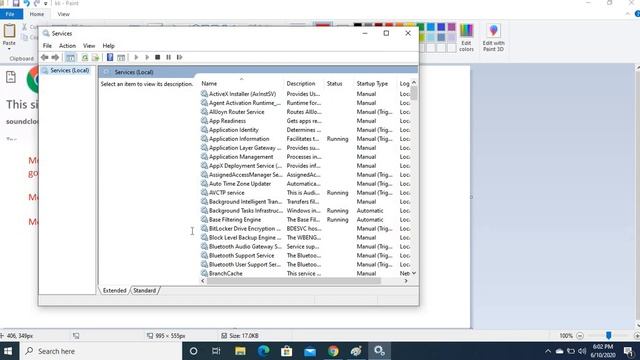Viewport: 640px width, 360px height.
Task: Select BranchCache service row
Action: [x=226, y=273]
